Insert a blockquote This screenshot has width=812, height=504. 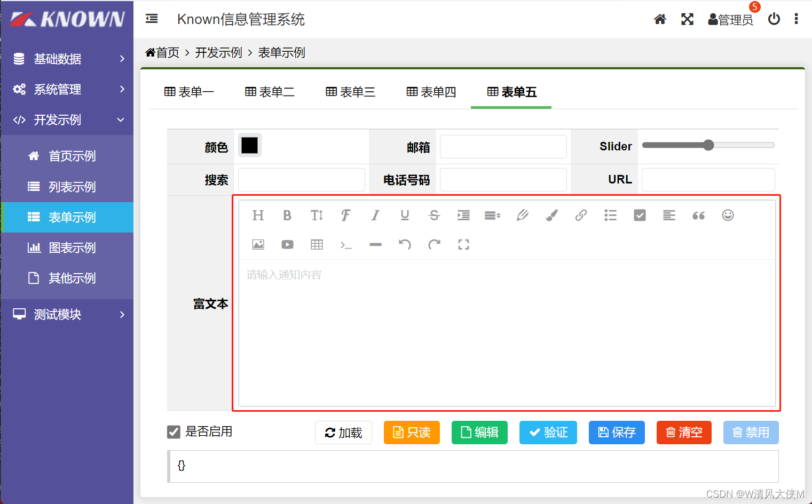[x=698, y=215]
